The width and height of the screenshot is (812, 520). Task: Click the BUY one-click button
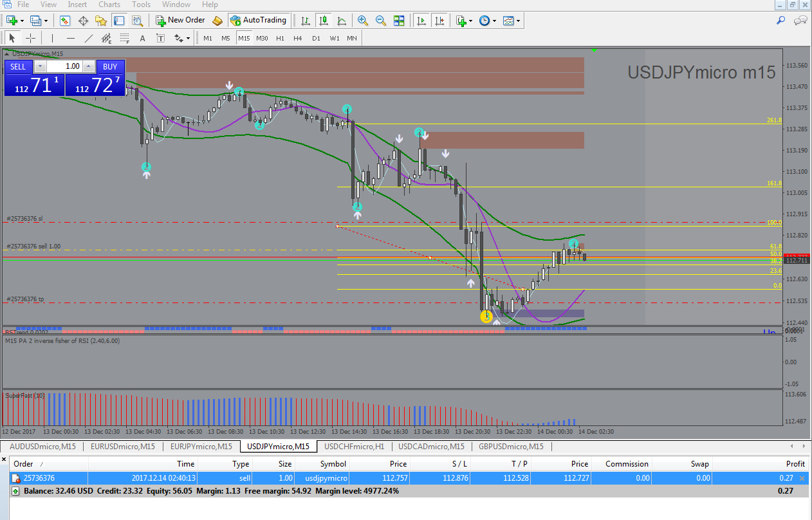click(x=110, y=66)
